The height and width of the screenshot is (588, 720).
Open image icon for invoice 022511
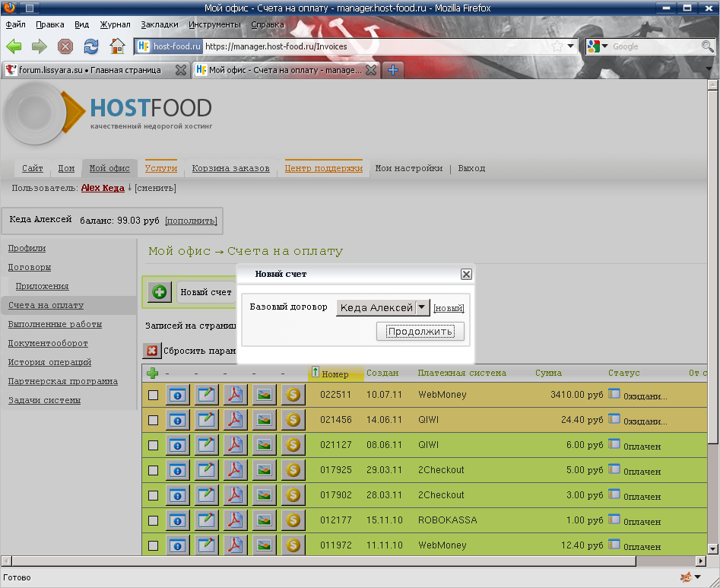pyautogui.click(x=264, y=395)
